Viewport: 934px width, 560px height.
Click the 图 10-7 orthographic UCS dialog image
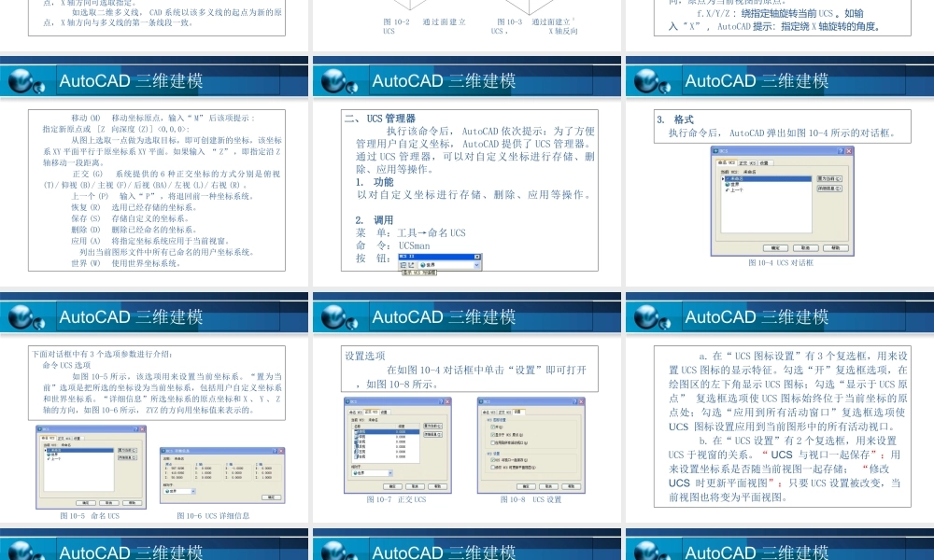[398, 446]
